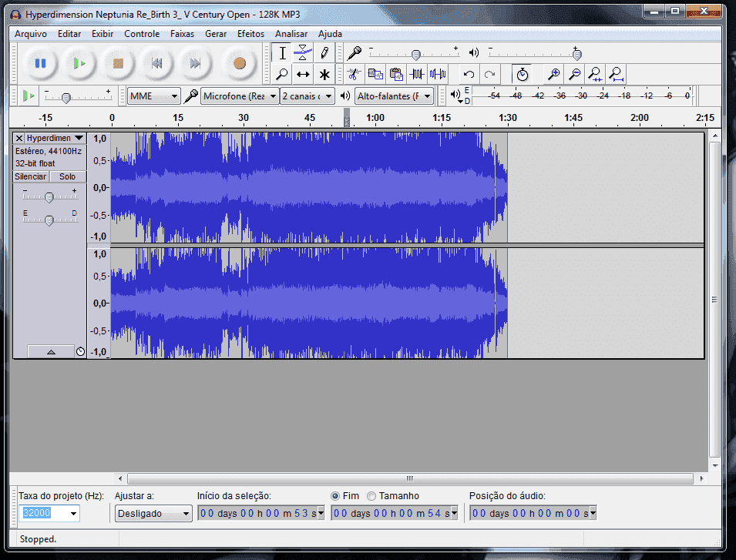Open Início da seleção time format dropdown
The height and width of the screenshot is (560, 736).
pos(321,513)
